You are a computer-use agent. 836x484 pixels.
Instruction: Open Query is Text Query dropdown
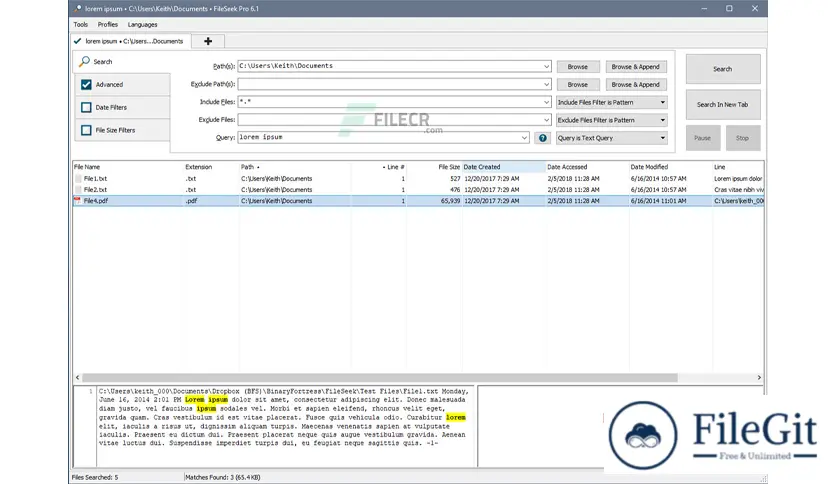click(x=612, y=138)
